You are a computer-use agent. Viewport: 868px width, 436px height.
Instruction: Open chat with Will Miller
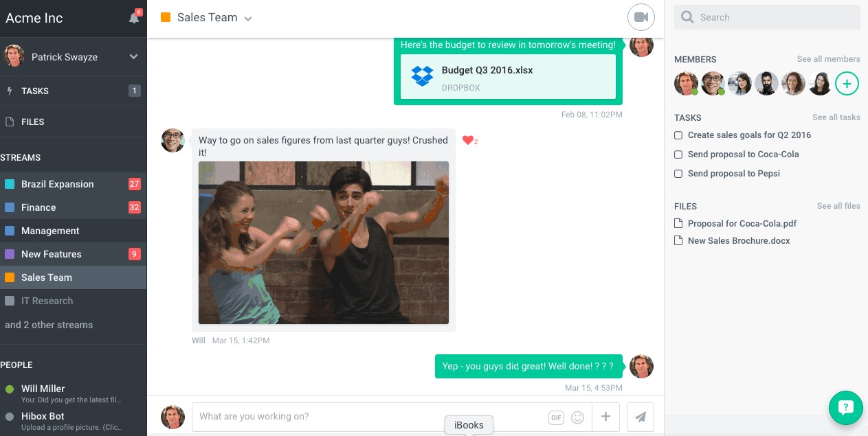coord(73,393)
